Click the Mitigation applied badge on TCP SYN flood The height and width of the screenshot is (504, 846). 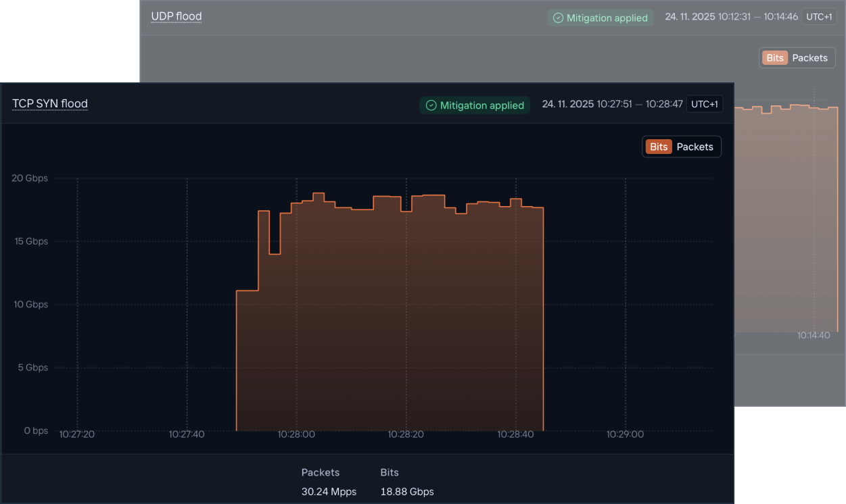(474, 105)
